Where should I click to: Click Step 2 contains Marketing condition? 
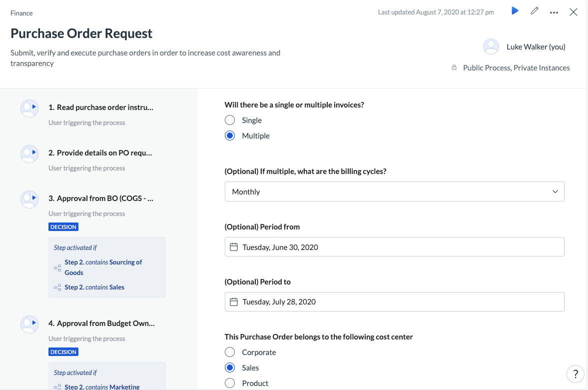102,386
